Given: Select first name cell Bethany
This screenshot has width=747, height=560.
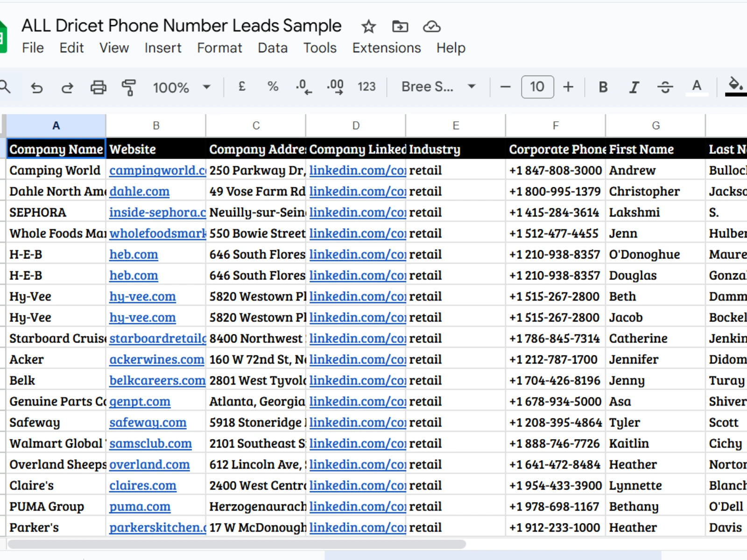Looking at the screenshot, I should click(655, 507).
